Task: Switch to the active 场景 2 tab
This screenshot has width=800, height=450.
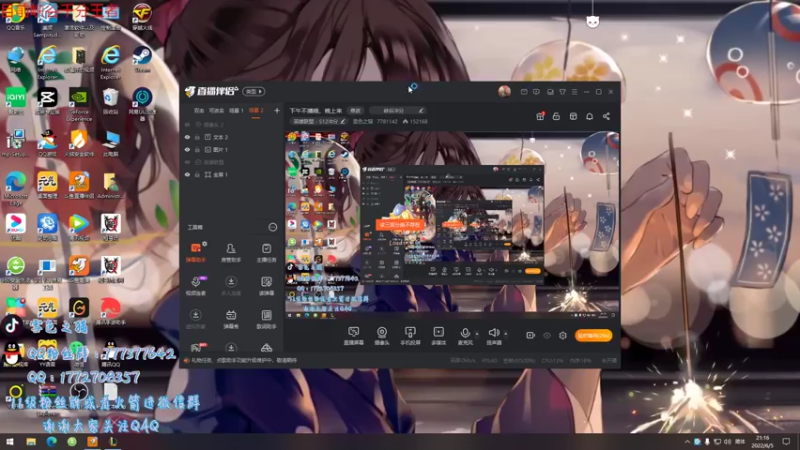Action: (256, 110)
